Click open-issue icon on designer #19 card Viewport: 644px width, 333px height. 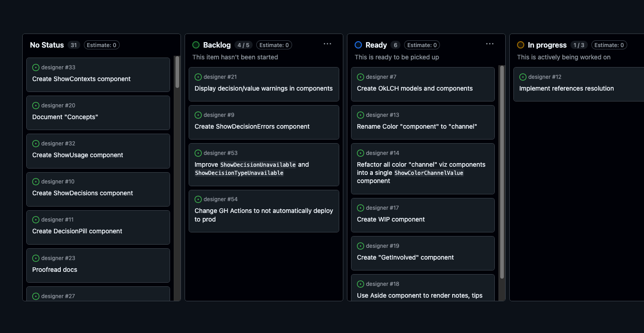[x=361, y=246]
